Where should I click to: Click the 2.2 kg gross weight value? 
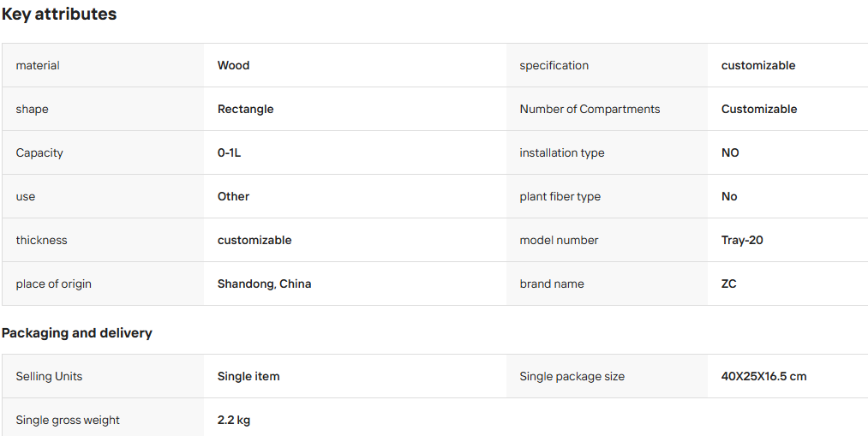point(234,420)
